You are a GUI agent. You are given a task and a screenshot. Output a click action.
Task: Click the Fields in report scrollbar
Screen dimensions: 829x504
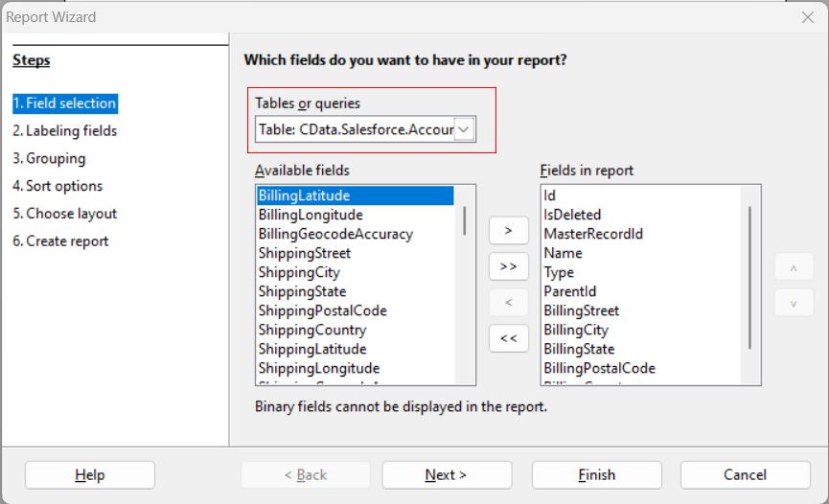coord(750,278)
